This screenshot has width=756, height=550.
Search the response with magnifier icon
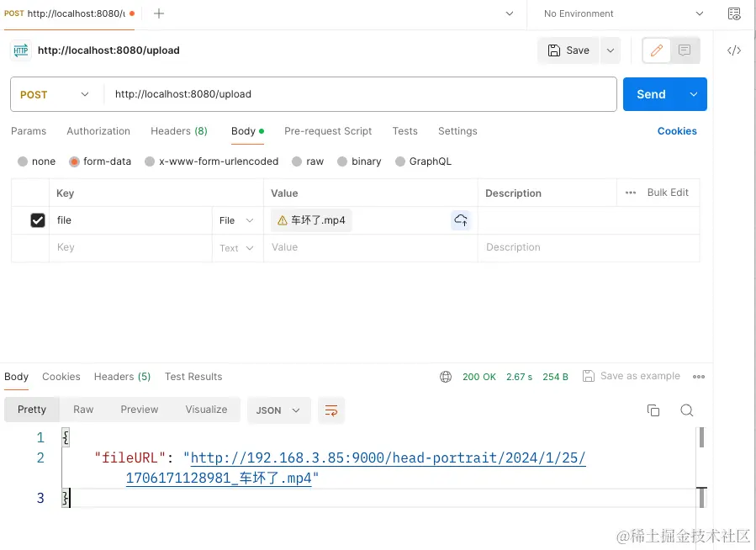686,410
